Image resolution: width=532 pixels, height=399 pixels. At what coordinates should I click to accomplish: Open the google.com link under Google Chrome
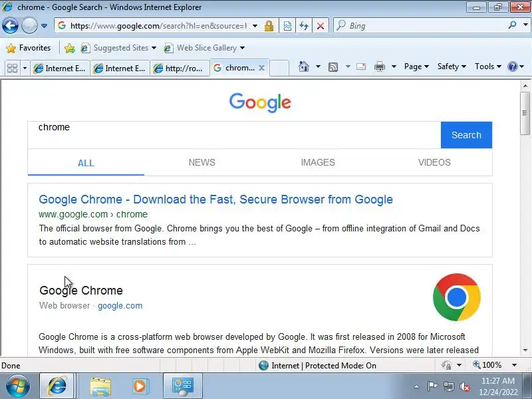[120, 306]
